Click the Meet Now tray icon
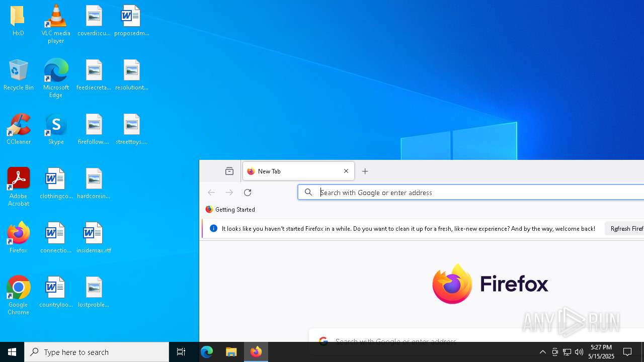644x362 pixels. tap(555, 352)
